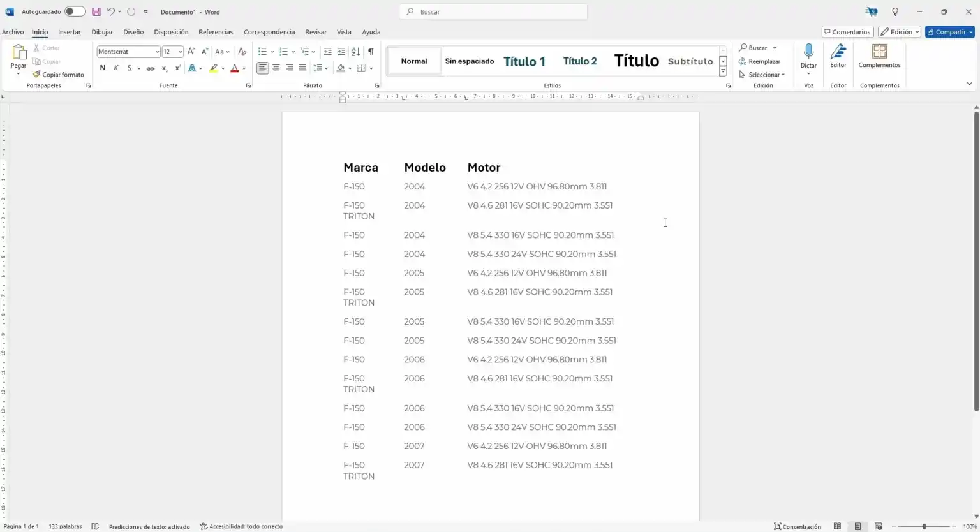Center the text

click(276, 68)
